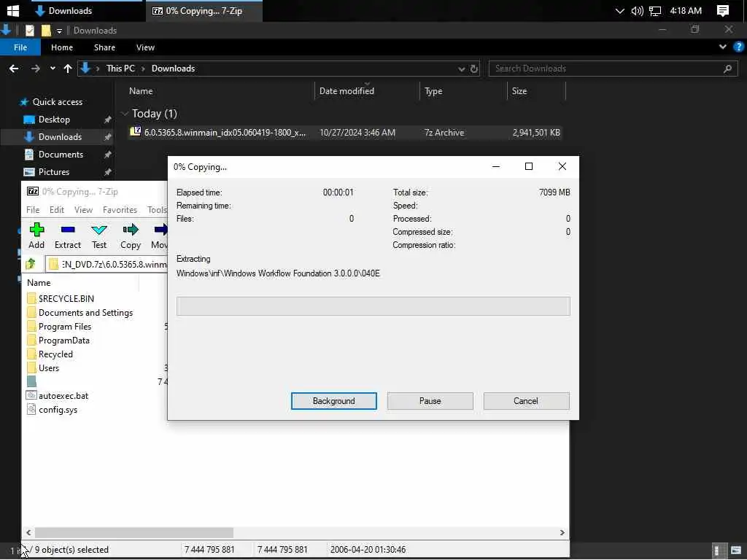Click the Test toolbar icon in 7-Zip
747x560 pixels.
pyautogui.click(x=99, y=236)
